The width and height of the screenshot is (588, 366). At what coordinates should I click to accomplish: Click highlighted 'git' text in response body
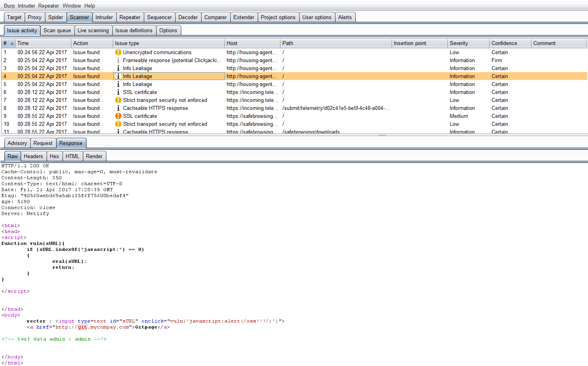(82, 327)
